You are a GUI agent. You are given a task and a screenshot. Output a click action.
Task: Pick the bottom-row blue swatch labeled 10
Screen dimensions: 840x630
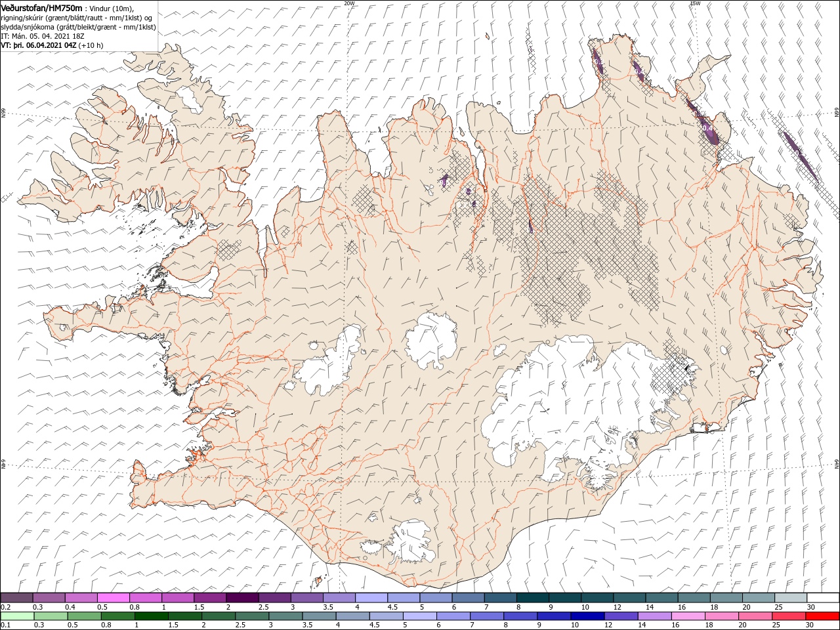coord(587,616)
